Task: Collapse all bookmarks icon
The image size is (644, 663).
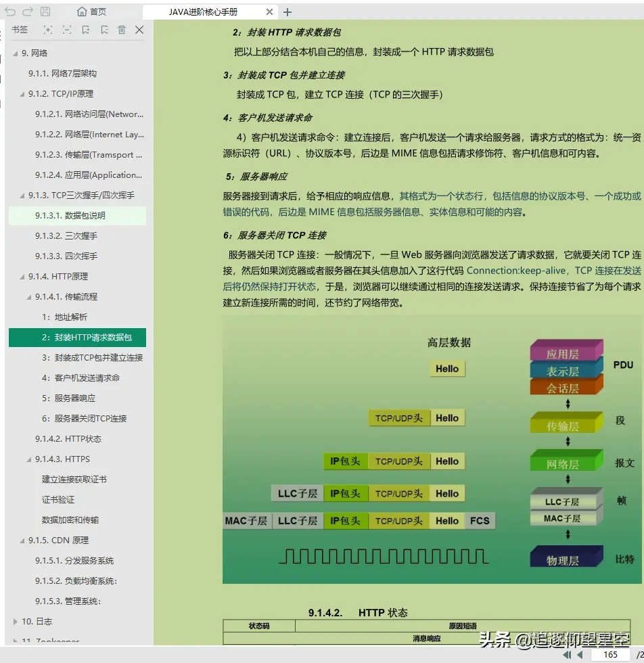Action: point(67,30)
